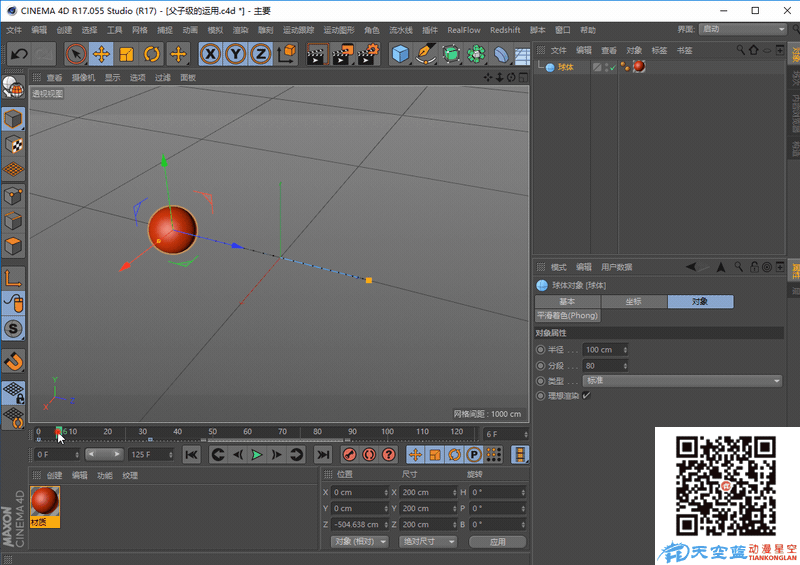Open RealFlow menu
800x565 pixels.
click(464, 30)
